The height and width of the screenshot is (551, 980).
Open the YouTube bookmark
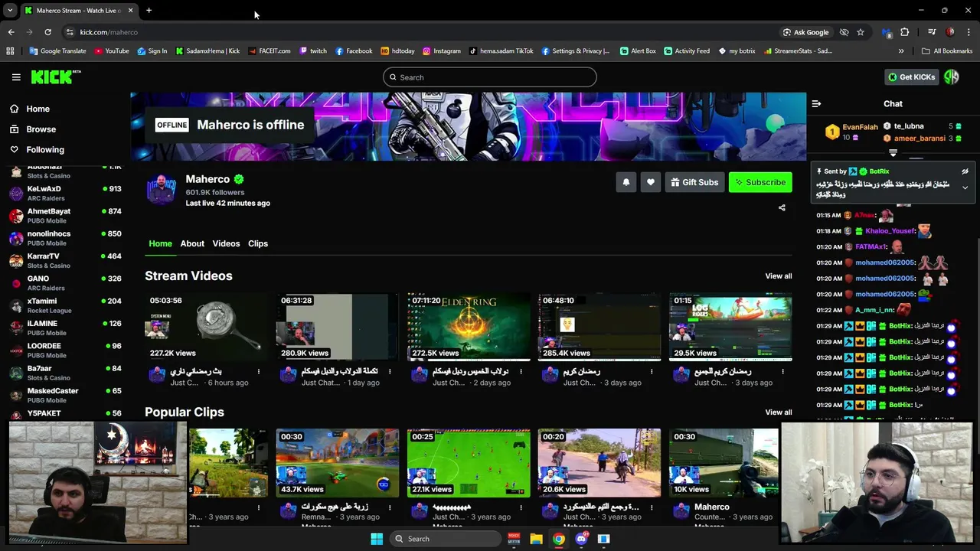pos(112,51)
